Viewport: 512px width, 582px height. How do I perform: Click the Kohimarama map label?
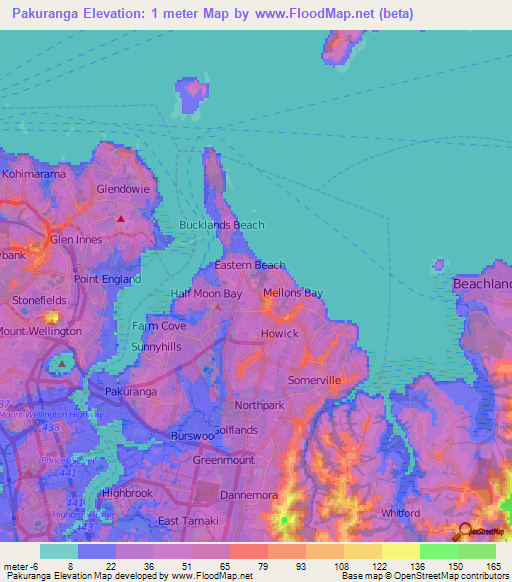tap(34, 174)
